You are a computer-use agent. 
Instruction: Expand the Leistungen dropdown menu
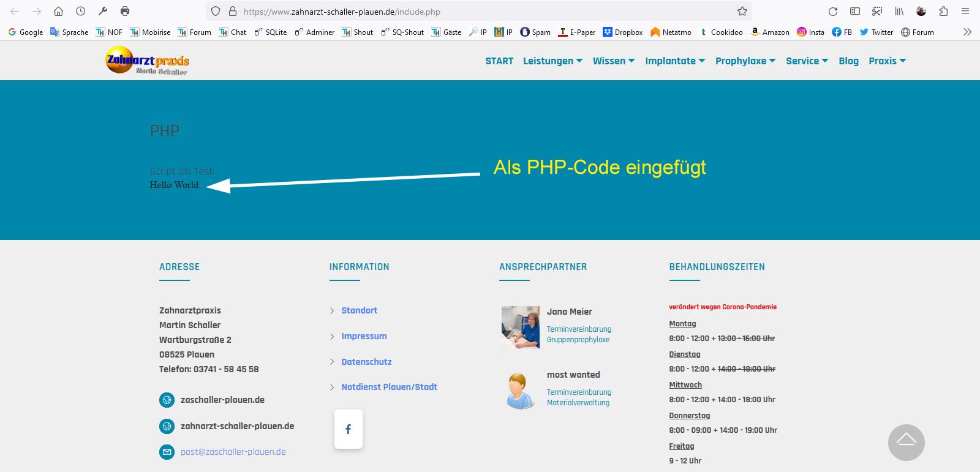552,61
